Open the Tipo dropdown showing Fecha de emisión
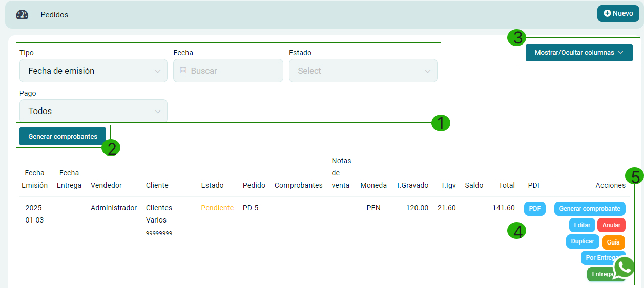Screen dimensions: 644x288 (93, 71)
